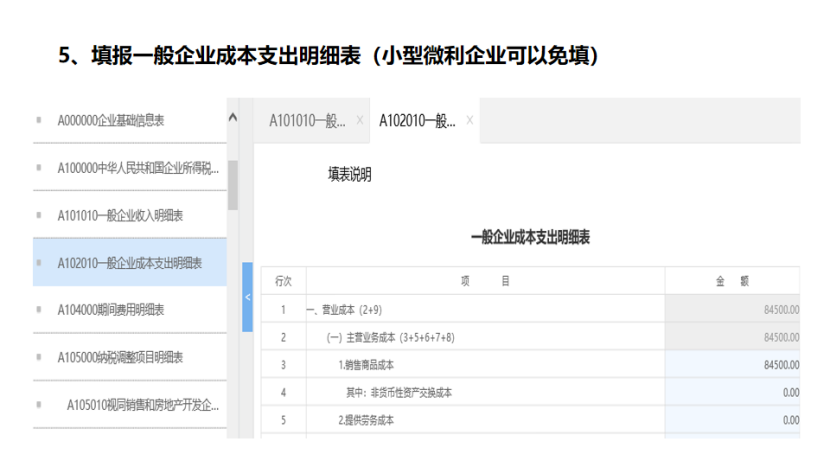831x468 pixels.
Task: Click the sidebar vertical scrollbar thumb
Action: click(x=233, y=185)
